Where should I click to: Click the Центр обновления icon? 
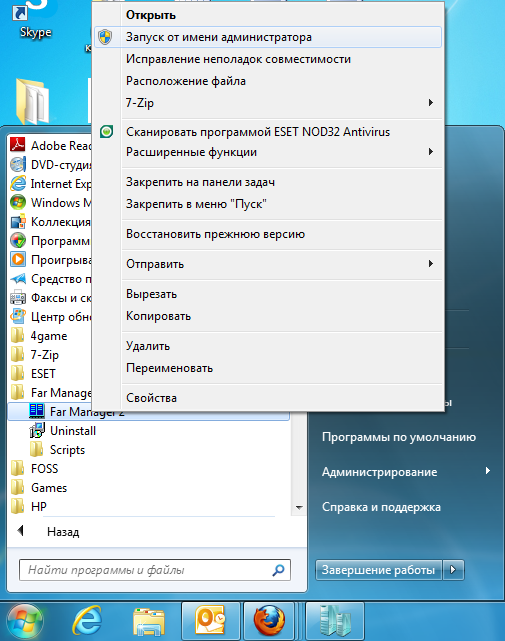[18, 316]
